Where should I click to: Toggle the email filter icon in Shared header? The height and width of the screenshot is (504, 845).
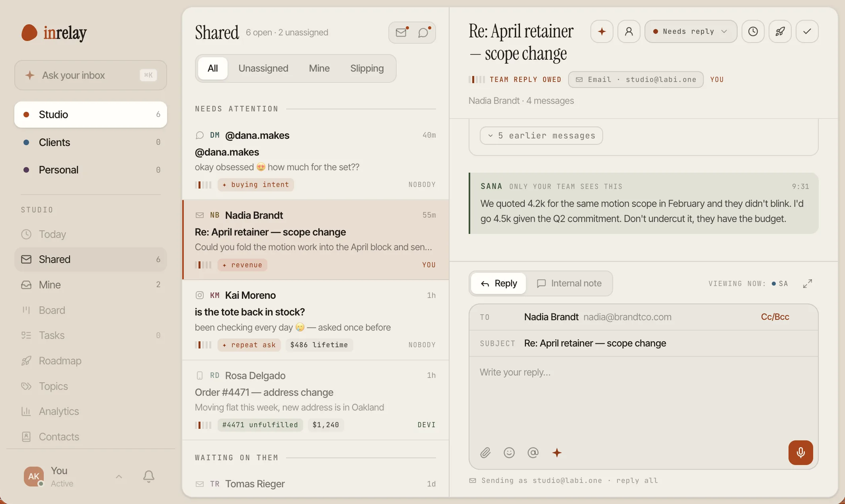pos(402,32)
